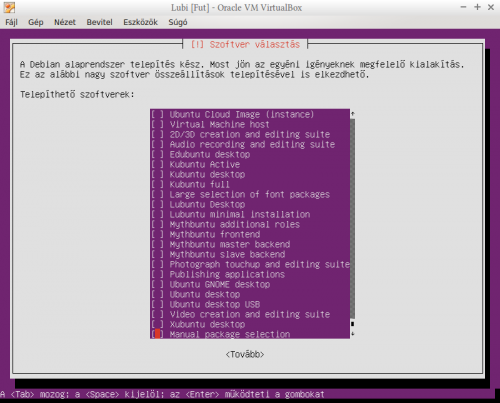Click the scrollbar up arrow of software list
The image size is (500, 403).
[x=353, y=114]
